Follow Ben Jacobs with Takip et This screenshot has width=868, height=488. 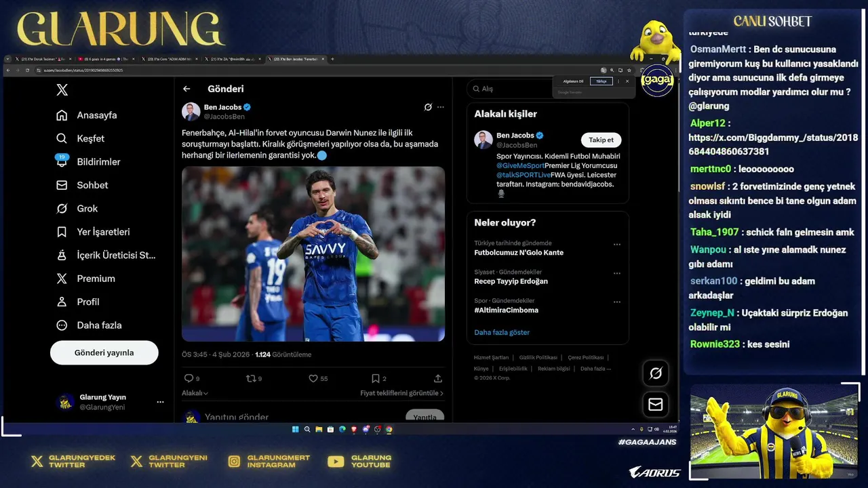click(x=601, y=140)
